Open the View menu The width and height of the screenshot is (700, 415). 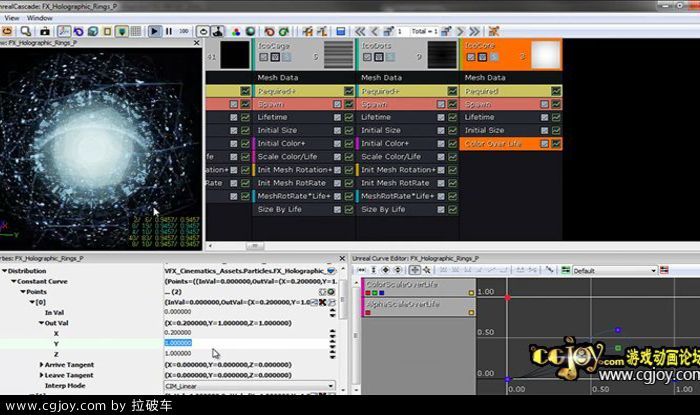[12, 18]
